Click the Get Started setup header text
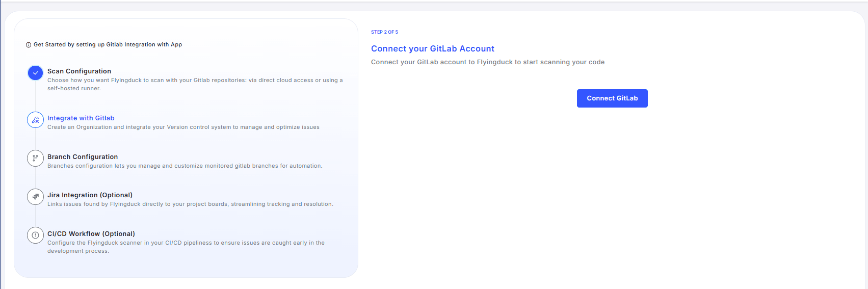Viewport: 868px width, 289px height. click(108, 45)
